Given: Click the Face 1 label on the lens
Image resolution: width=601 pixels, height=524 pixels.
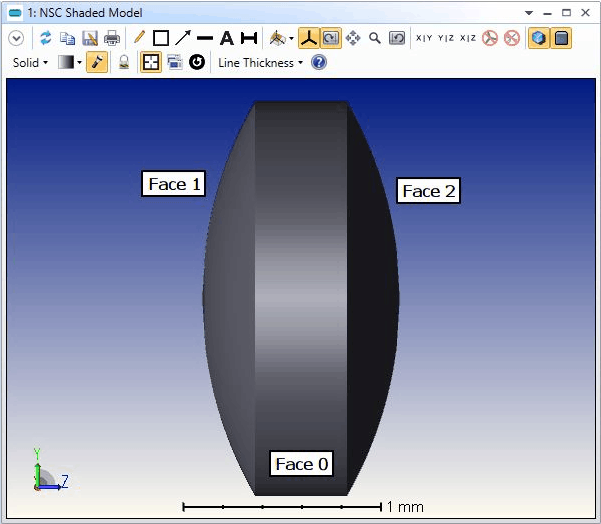Looking at the screenshot, I should (x=175, y=183).
